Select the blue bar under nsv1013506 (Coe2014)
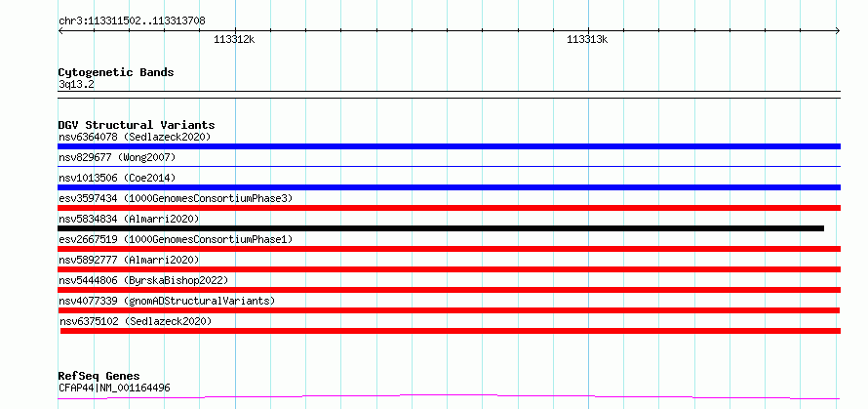Image resolution: width=868 pixels, height=409 pixels. pos(449,187)
